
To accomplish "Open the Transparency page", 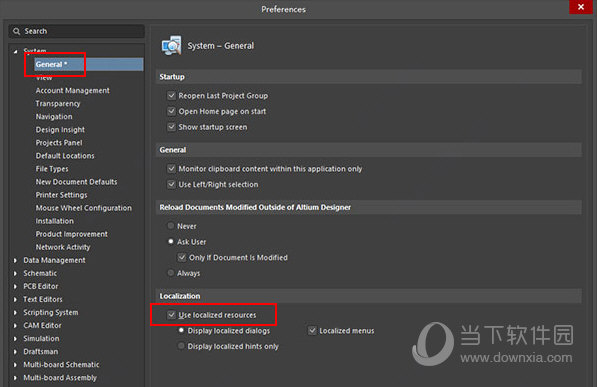I will click(x=58, y=104).
